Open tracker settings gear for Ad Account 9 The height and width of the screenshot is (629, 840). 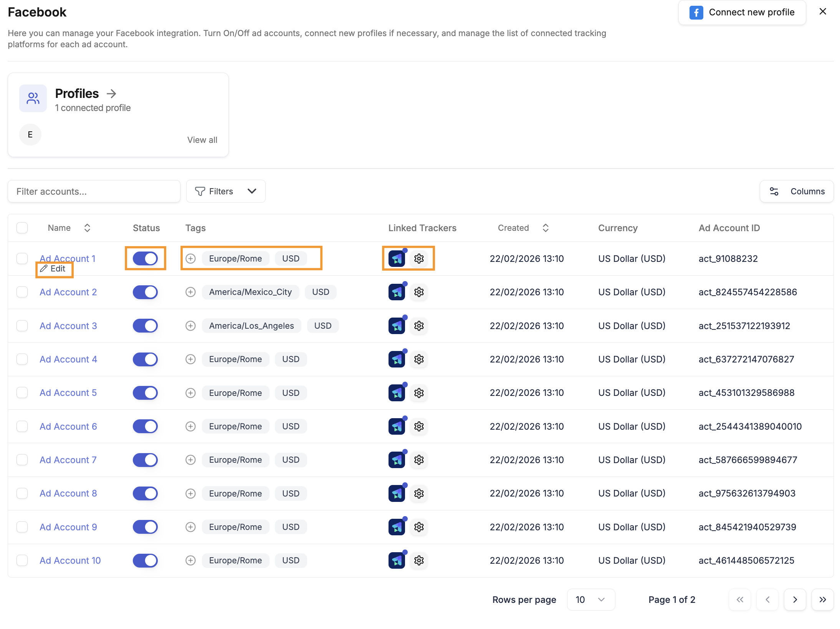pos(419,527)
